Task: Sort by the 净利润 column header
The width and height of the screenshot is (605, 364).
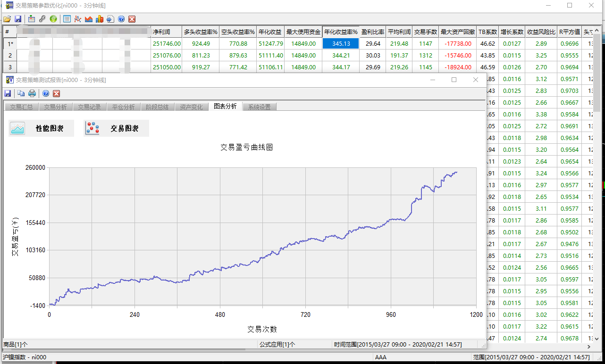Action: point(166,32)
